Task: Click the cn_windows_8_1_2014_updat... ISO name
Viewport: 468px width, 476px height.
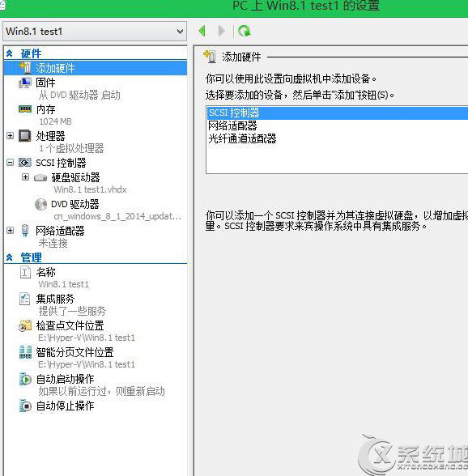Action: pyautogui.click(x=117, y=216)
